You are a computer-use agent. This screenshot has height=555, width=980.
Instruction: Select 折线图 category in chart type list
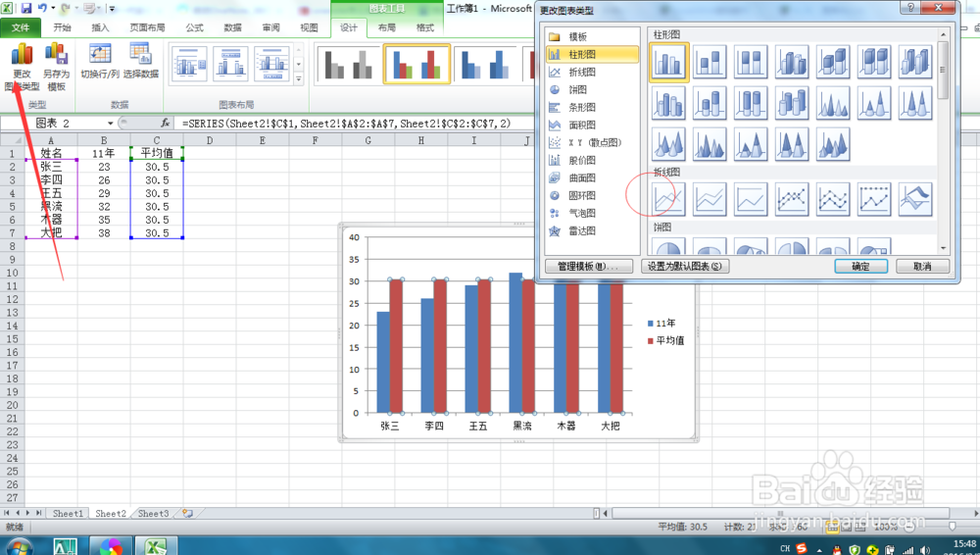point(593,72)
